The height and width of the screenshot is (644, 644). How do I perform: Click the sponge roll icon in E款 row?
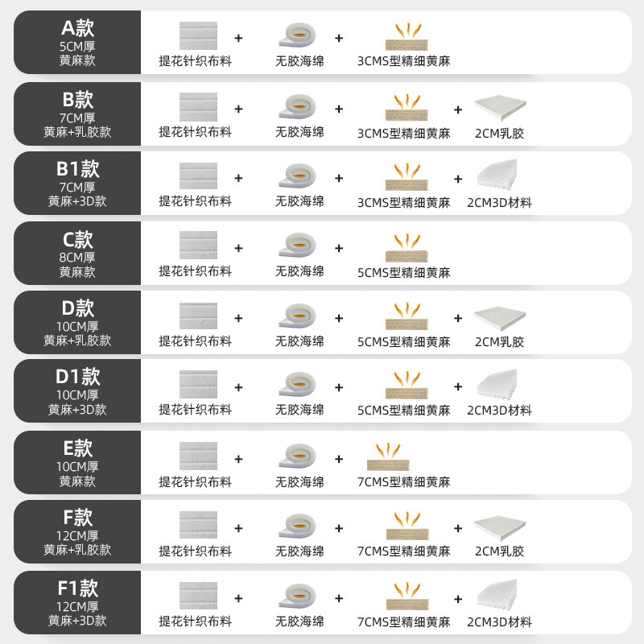click(x=298, y=456)
